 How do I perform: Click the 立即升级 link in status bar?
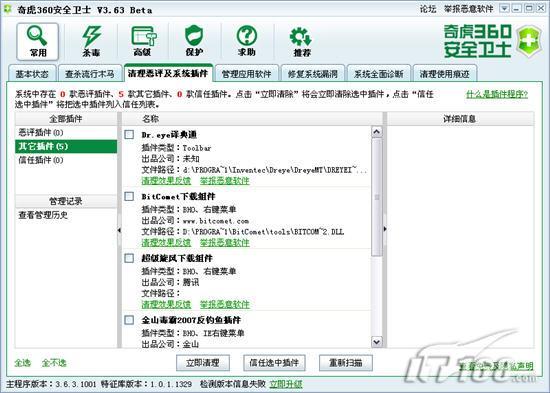(286, 384)
